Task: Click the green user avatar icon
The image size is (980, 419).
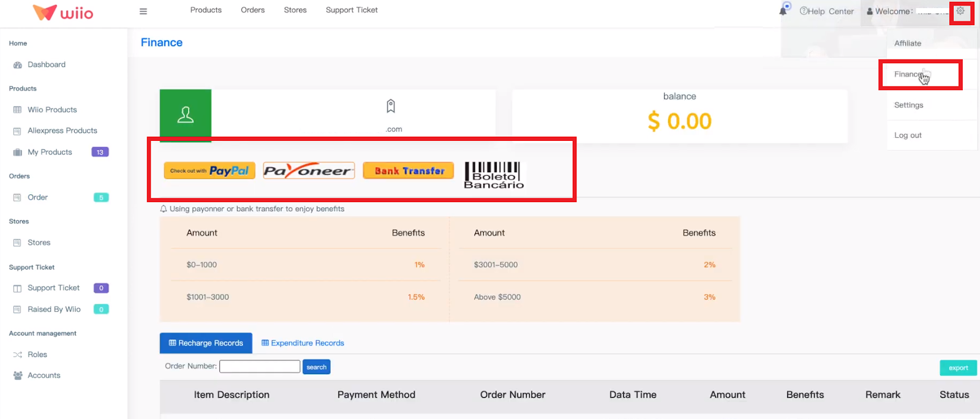Action: pos(186,115)
